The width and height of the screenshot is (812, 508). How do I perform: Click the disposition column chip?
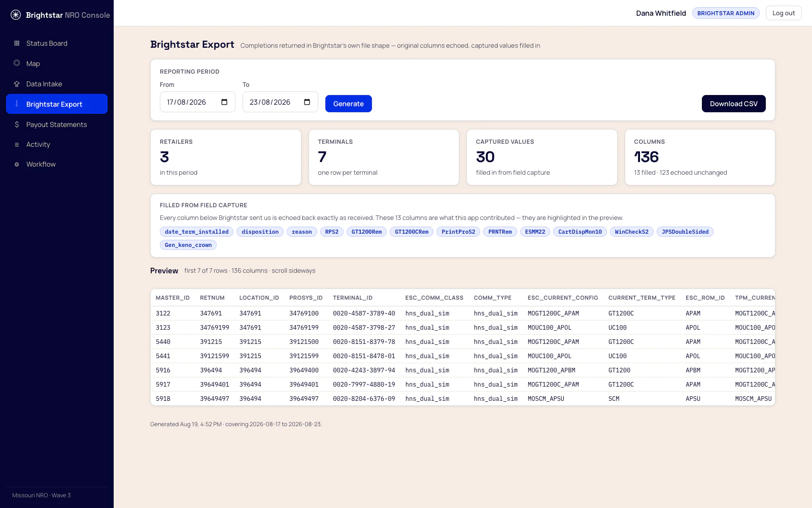click(260, 232)
